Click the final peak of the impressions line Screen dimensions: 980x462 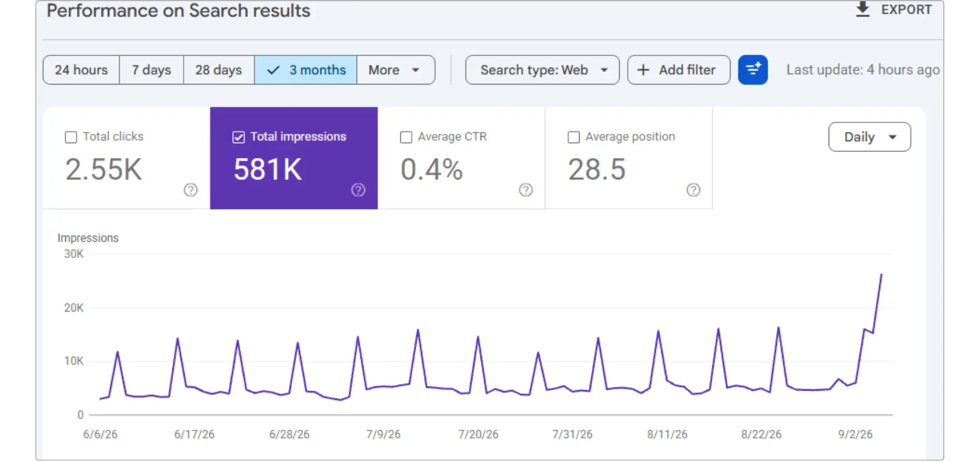(881, 274)
